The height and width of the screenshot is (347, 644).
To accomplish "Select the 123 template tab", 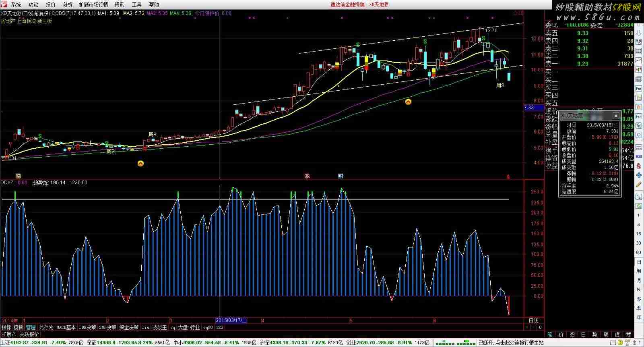I will click(x=220, y=327).
